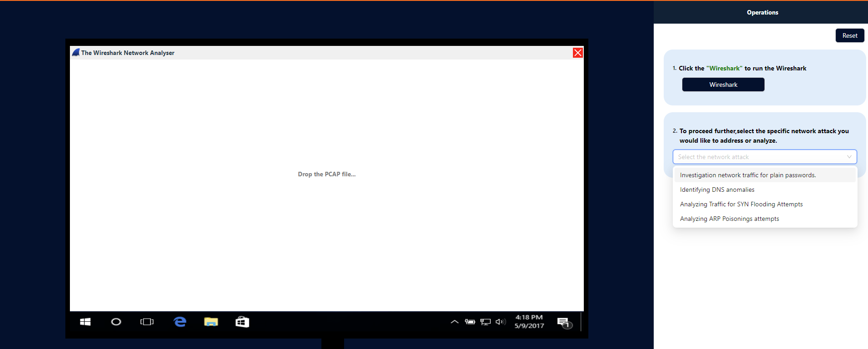Select 'Analyzing Traffic for SYN Flooding Attempts'
Screen dimensions: 868x349
(x=741, y=204)
